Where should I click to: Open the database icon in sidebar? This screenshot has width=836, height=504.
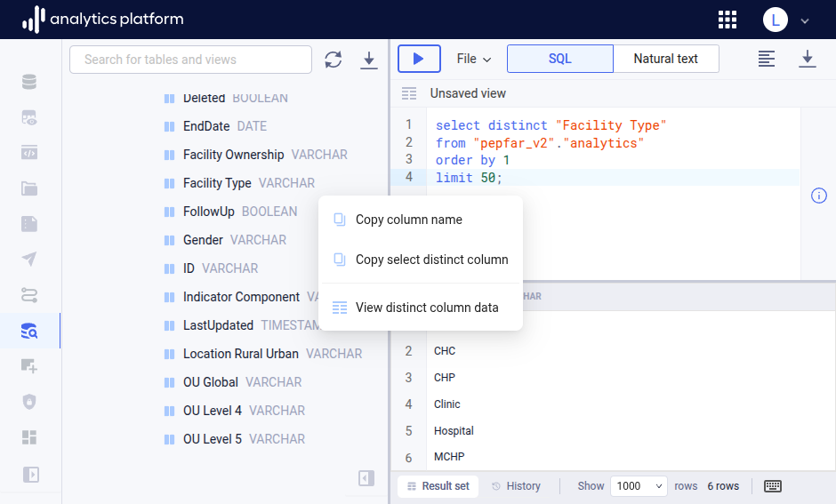[29, 82]
